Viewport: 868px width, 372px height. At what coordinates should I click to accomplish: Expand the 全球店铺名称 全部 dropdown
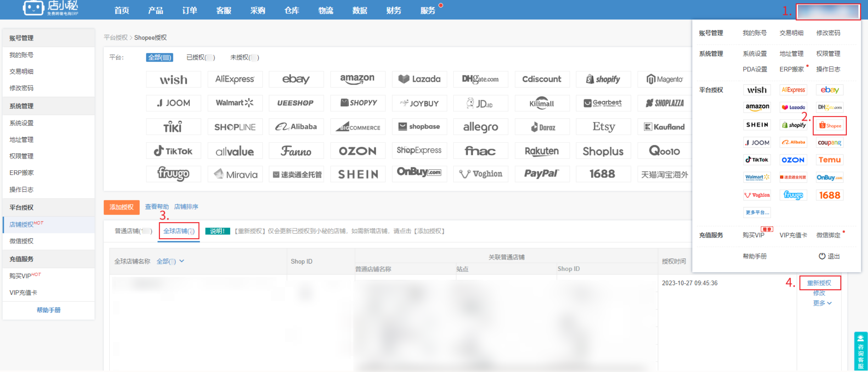point(170,261)
